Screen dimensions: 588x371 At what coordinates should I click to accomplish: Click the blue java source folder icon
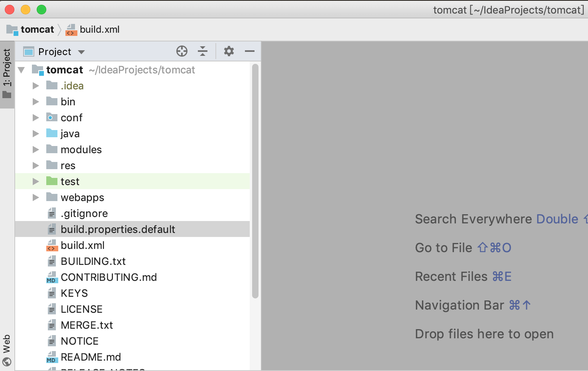[52, 133]
